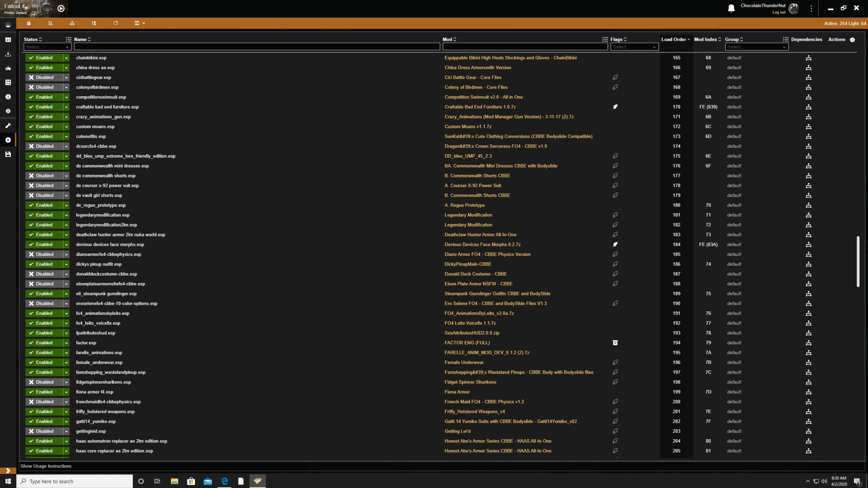Open mod link Legendary Modification for legendarymodification.esp
Screen dimensions: 868x488
pos(468,215)
